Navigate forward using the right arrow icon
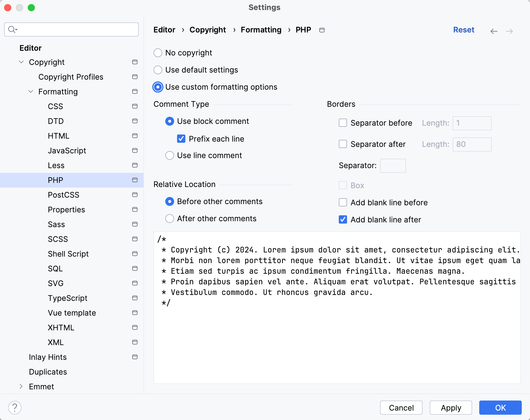530x420 pixels. tap(509, 31)
